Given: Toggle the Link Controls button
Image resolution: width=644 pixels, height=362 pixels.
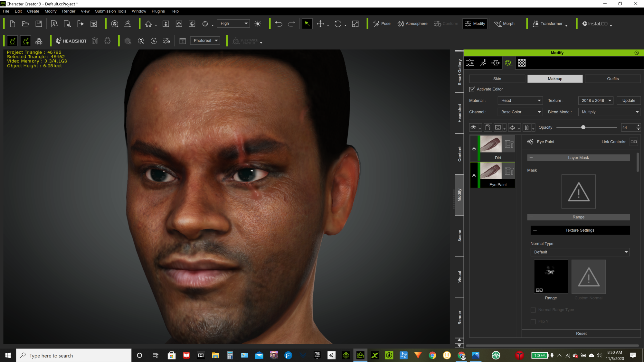Looking at the screenshot, I should click(634, 142).
